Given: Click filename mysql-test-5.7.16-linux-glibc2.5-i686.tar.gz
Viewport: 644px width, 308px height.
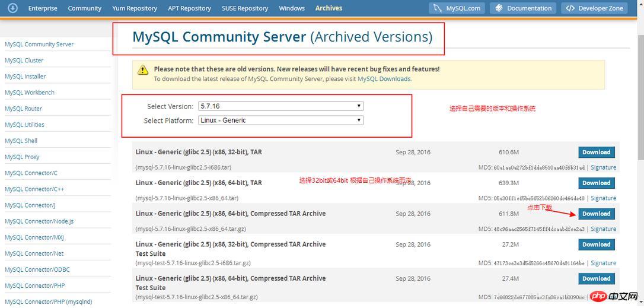Looking at the screenshot, I should coord(193,263).
